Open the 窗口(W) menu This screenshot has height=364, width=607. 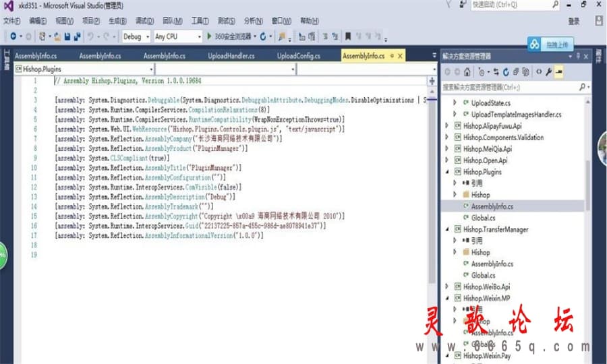281,21
